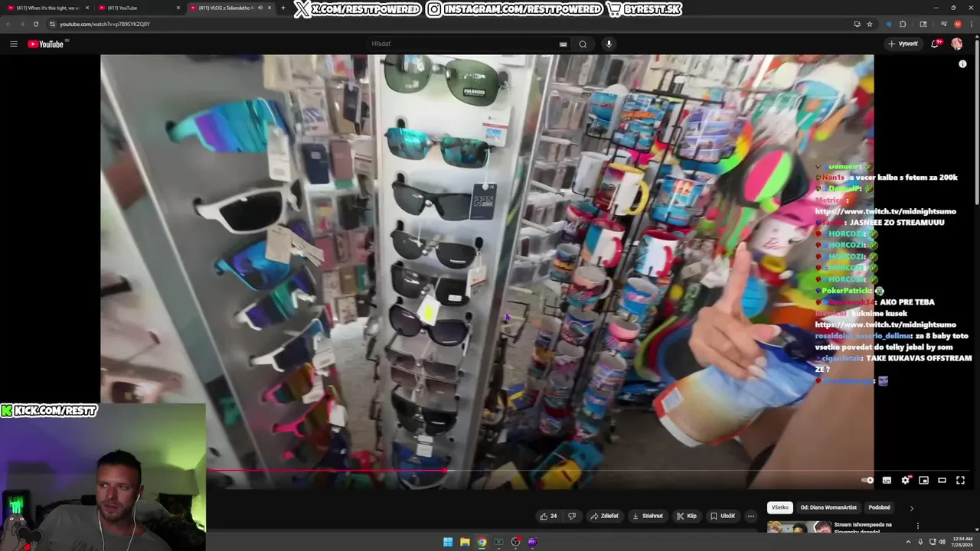980x551 pixels.
Task: Open the Stream ishowspeeda recommended video thumbnail
Action: (x=799, y=527)
